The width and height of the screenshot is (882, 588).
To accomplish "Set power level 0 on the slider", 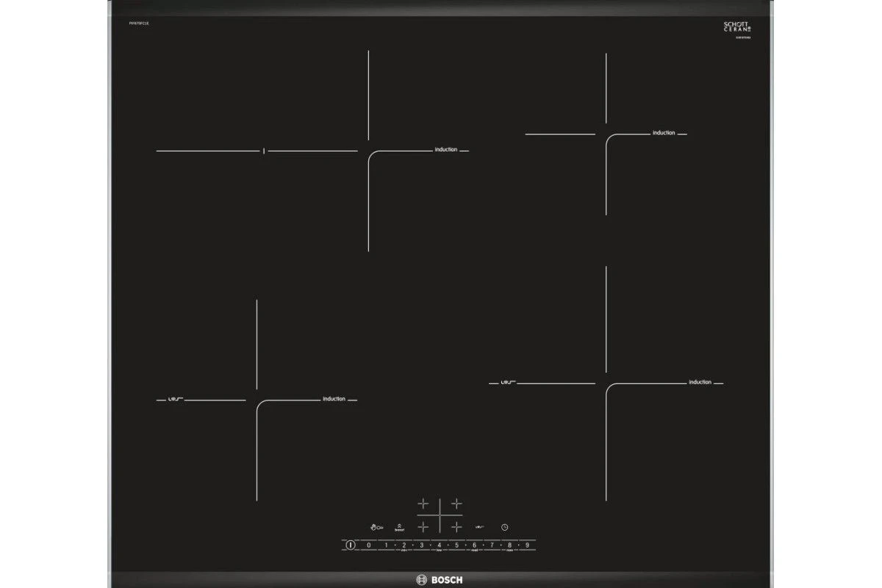I will point(368,545).
